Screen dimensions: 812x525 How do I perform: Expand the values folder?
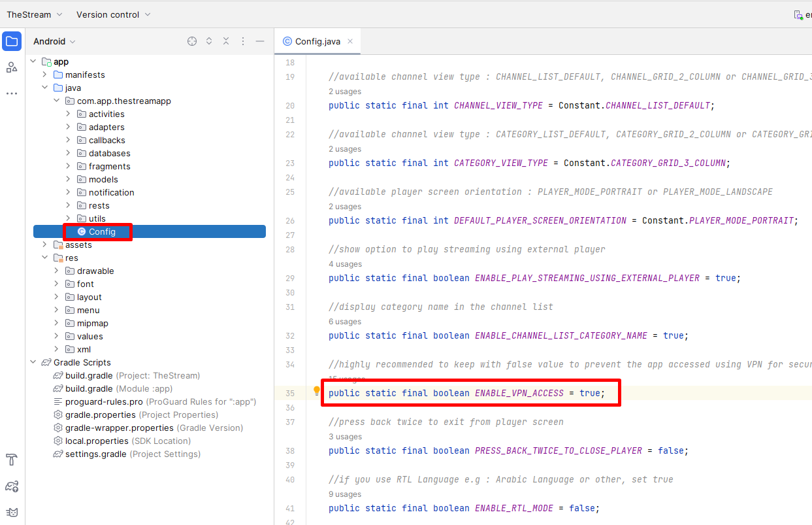[56, 336]
